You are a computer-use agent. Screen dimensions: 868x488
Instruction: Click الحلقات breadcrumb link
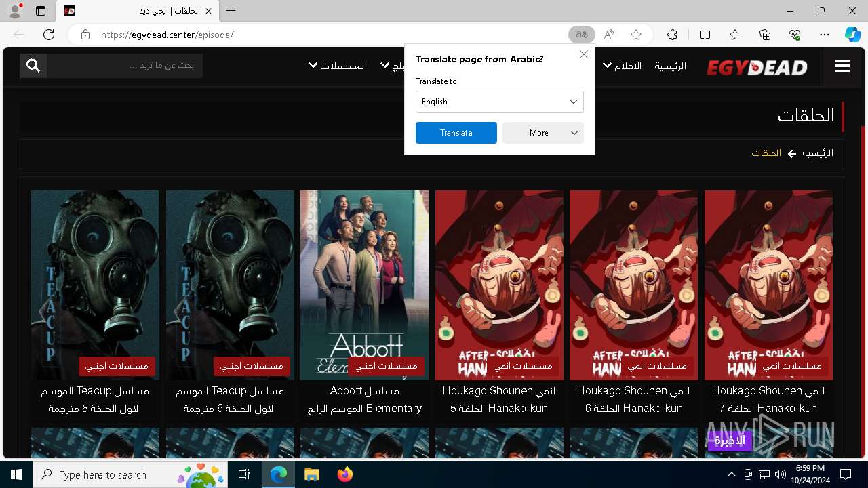[766, 153]
